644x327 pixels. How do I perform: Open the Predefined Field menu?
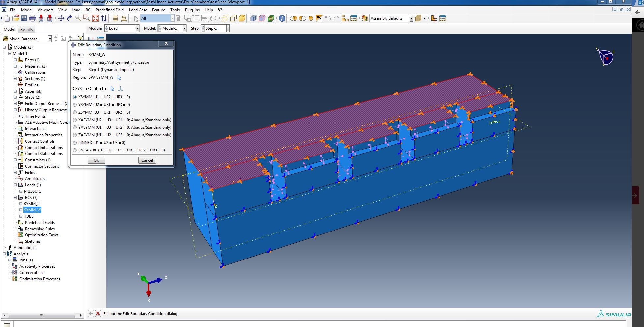tap(110, 10)
